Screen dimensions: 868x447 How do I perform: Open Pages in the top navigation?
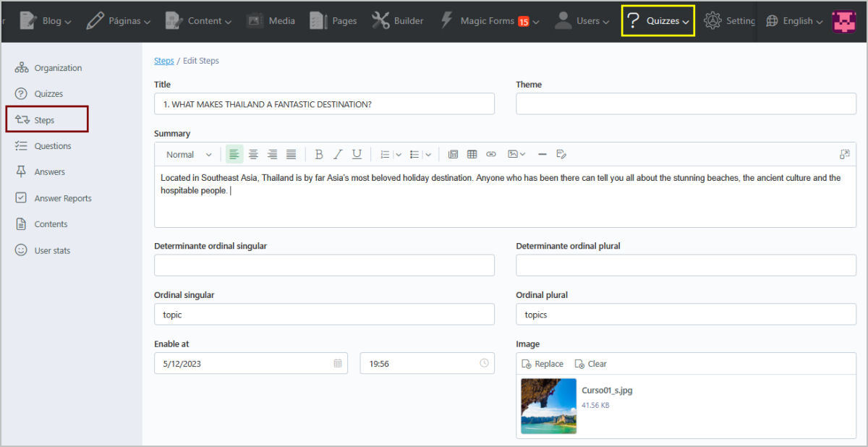[x=333, y=21]
